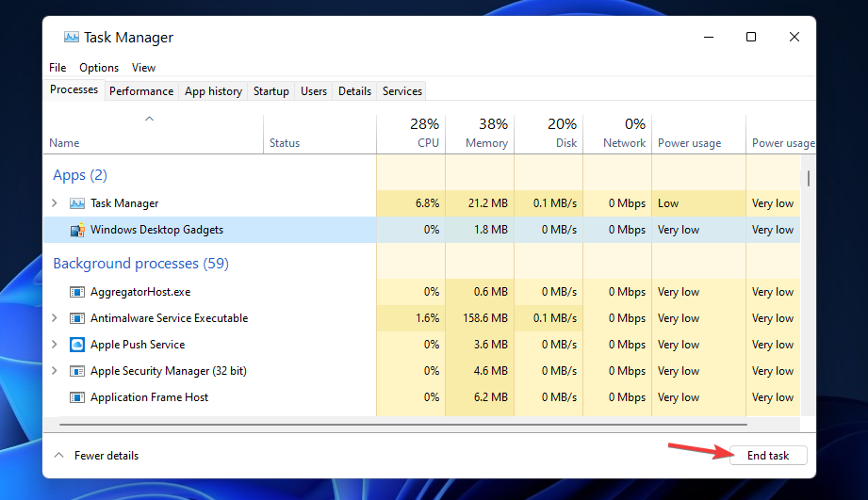Expand the Apple Push Service row
Viewport: 868px width, 500px height.
(55, 344)
